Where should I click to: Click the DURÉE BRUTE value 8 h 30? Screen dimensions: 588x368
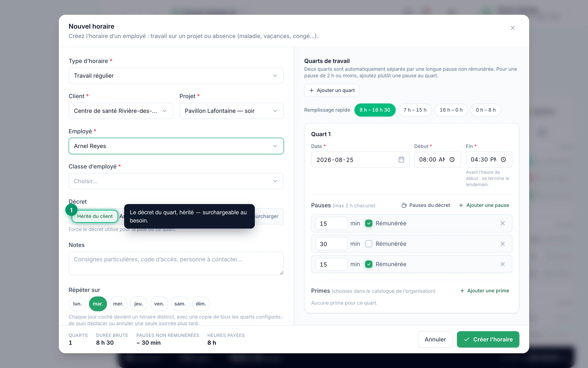[x=105, y=343]
